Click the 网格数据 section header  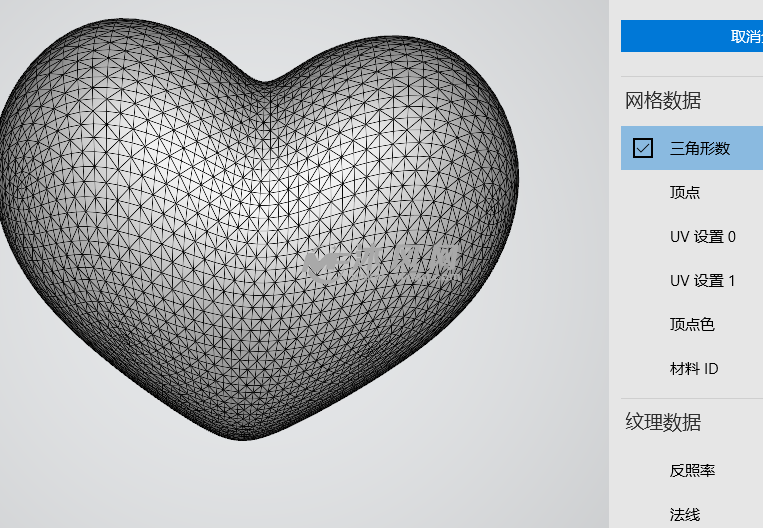point(663,100)
